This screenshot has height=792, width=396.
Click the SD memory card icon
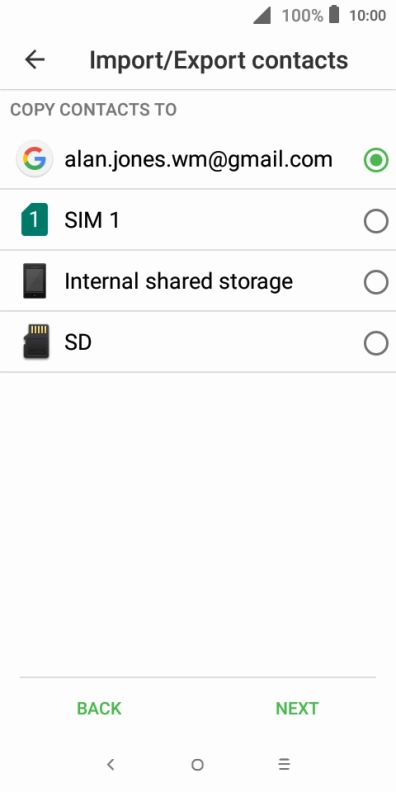click(36, 341)
